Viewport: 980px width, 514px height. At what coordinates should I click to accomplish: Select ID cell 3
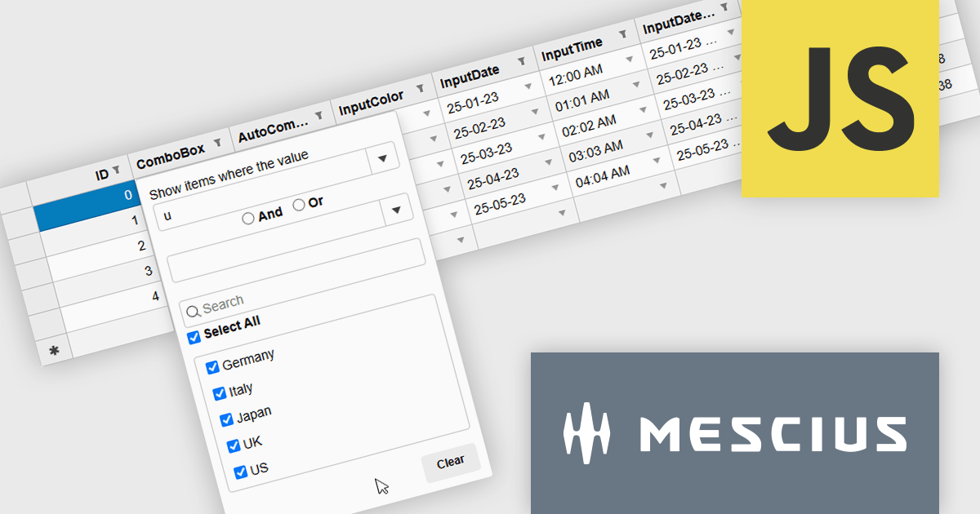(x=108, y=281)
